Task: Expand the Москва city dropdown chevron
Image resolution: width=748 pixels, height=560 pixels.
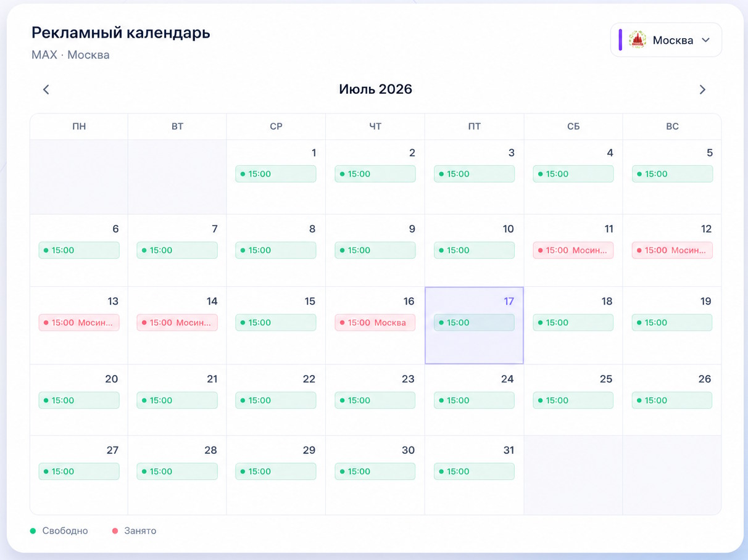Action: [706, 40]
